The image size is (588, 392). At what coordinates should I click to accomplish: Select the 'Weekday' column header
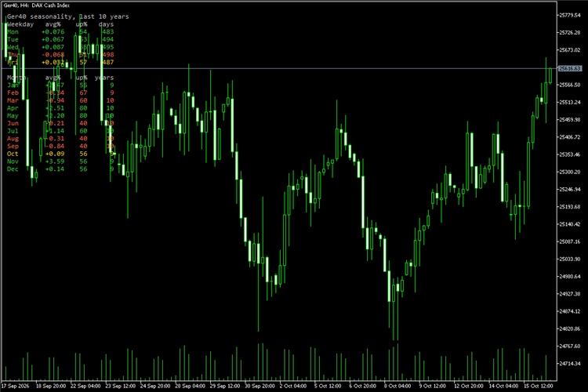20,24
